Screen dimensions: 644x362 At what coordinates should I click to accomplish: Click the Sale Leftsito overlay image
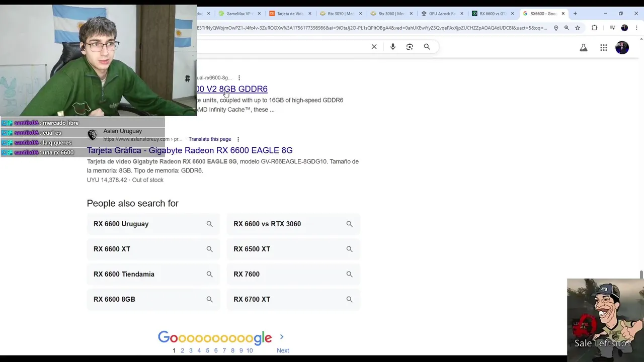point(605,320)
